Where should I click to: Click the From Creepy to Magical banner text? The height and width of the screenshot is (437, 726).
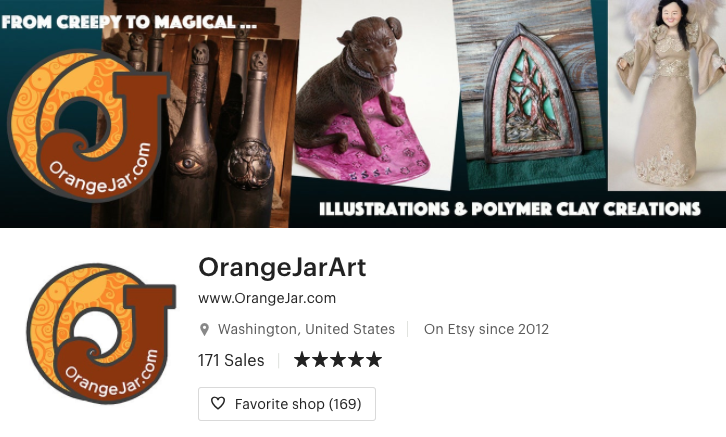tap(129, 22)
